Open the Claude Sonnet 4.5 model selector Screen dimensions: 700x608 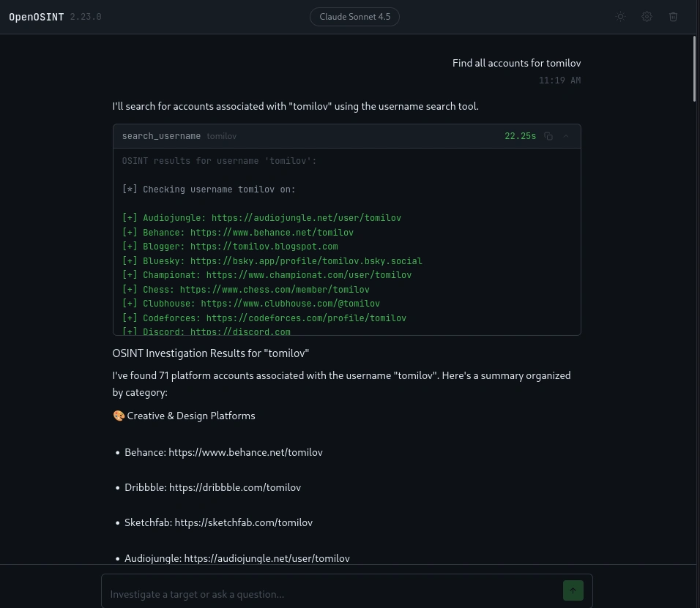[354, 17]
